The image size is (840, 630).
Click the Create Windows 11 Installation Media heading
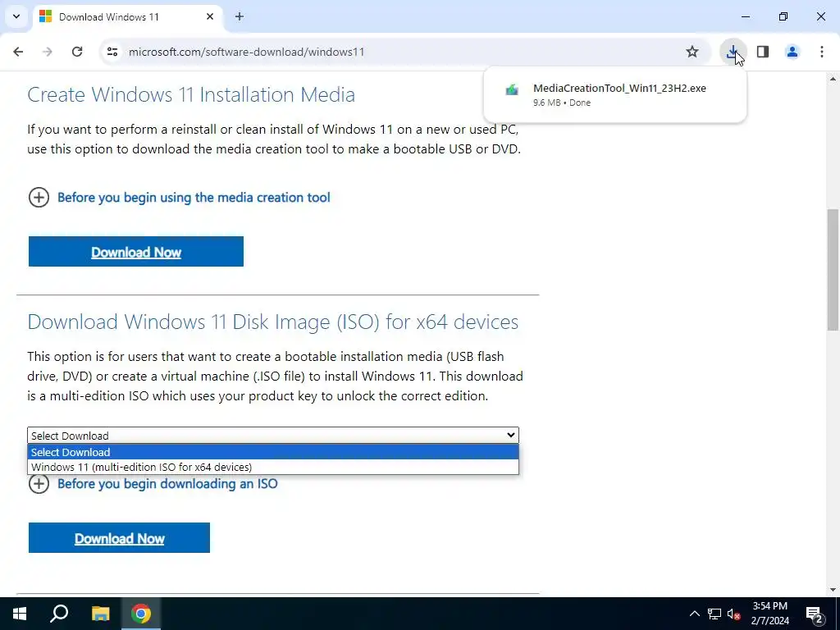[x=191, y=95]
